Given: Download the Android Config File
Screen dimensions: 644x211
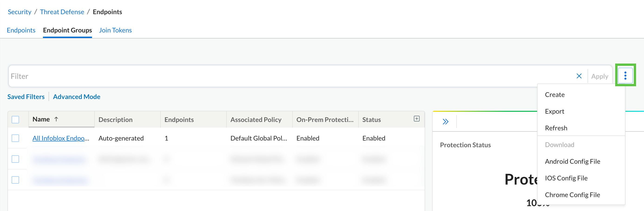Looking at the screenshot, I should (x=572, y=162).
